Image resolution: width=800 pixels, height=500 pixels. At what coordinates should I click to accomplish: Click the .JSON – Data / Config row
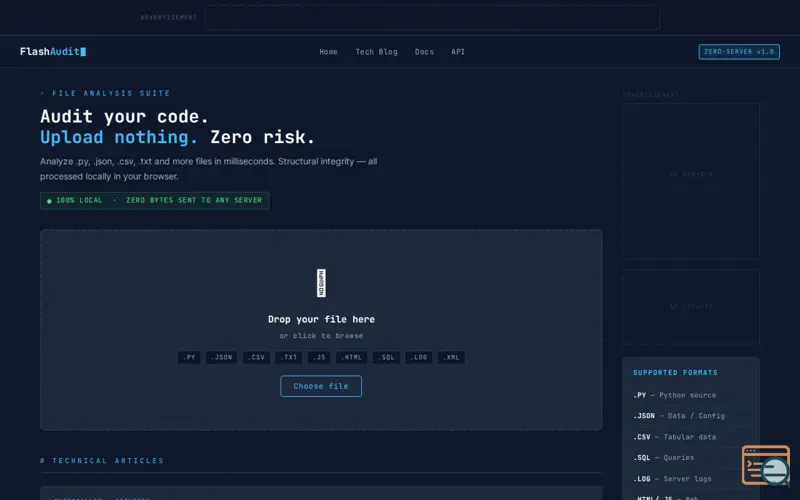coord(691,416)
